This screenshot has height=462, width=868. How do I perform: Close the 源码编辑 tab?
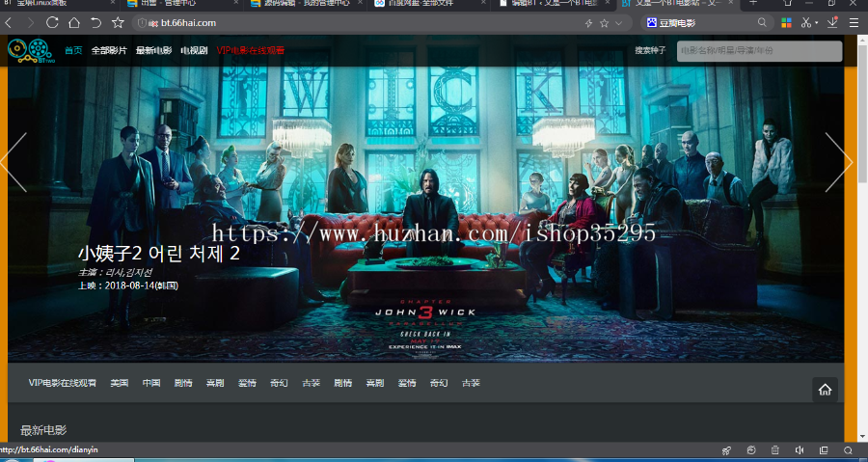click(x=360, y=3)
